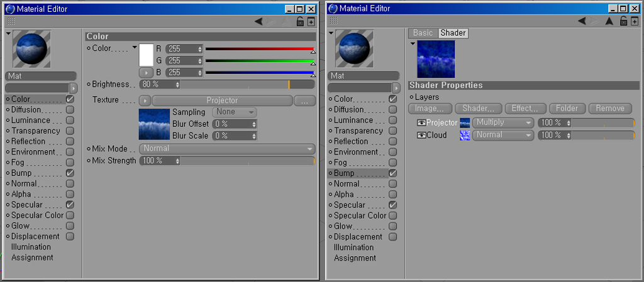644x282 pixels.
Task: Select Displacement channel in right editor
Action: point(358,237)
